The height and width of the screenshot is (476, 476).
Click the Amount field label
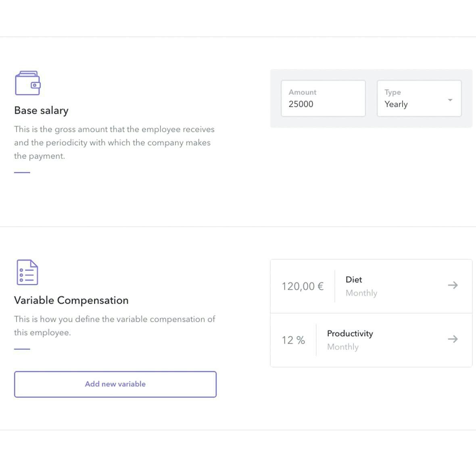pyautogui.click(x=303, y=92)
